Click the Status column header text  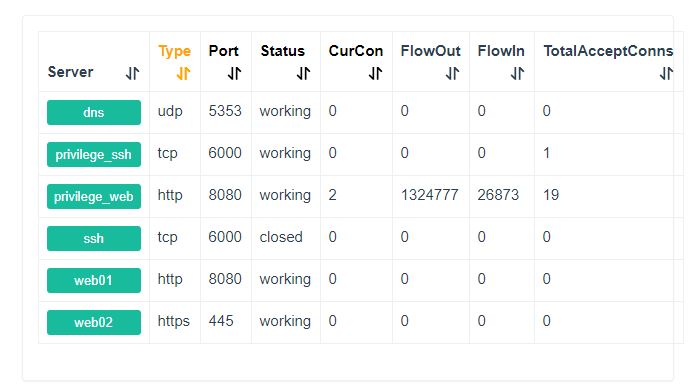(x=283, y=51)
